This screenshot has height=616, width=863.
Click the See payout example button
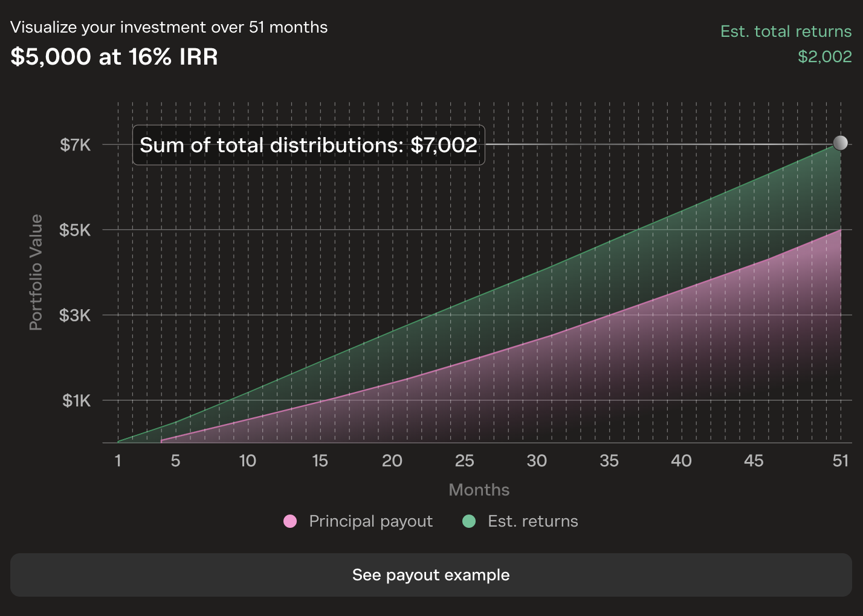(x=431, y=575)
